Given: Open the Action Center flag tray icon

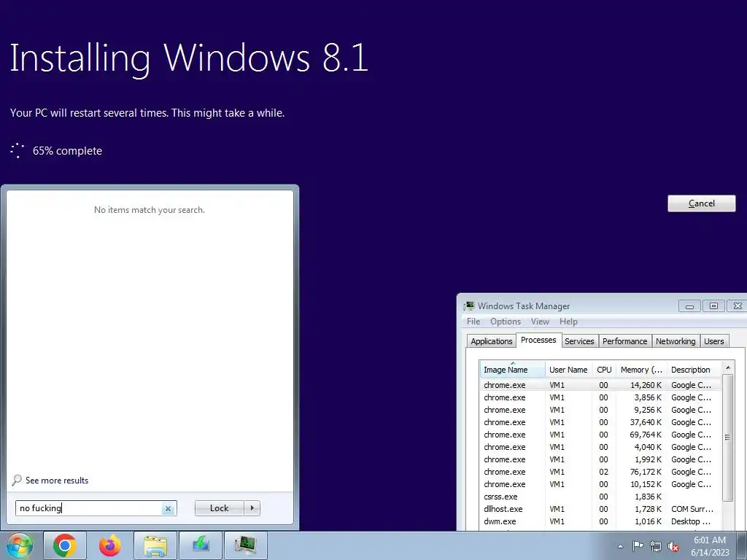Looking at the screenshot, I should point(638,546).
